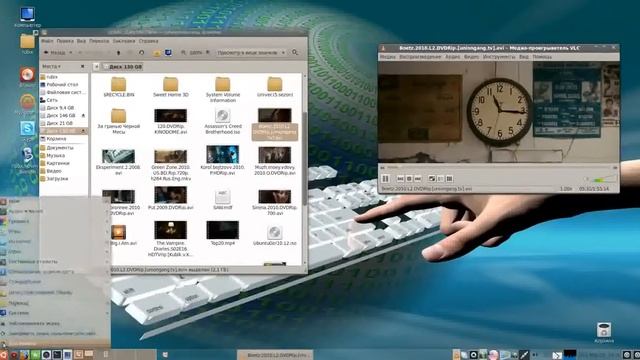Image resolution: width=640 pixels, height=360 pixels.
Task: Adjust VLC volume slider
Action: (x=603, y=179)
